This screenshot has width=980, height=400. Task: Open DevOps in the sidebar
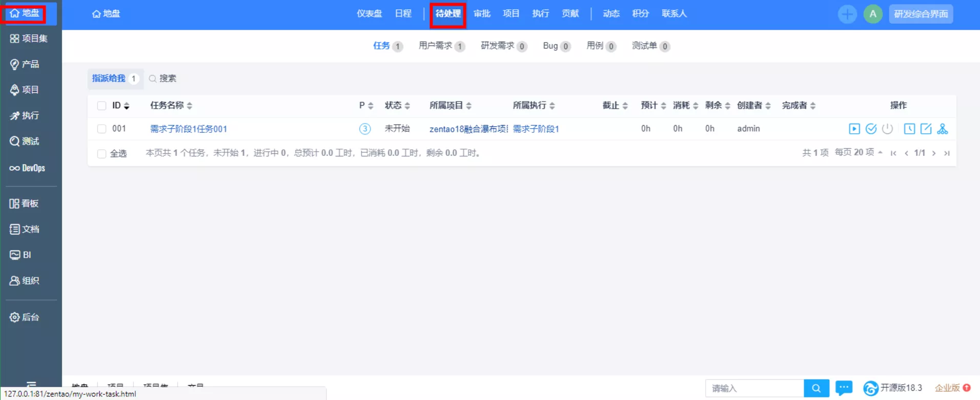(27, 168)
